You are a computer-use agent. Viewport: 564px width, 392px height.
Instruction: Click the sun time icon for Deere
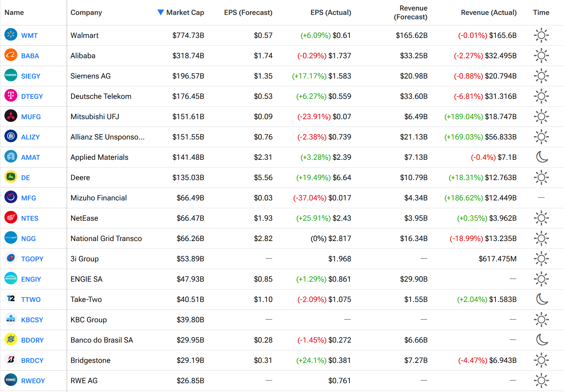point(541,177)
